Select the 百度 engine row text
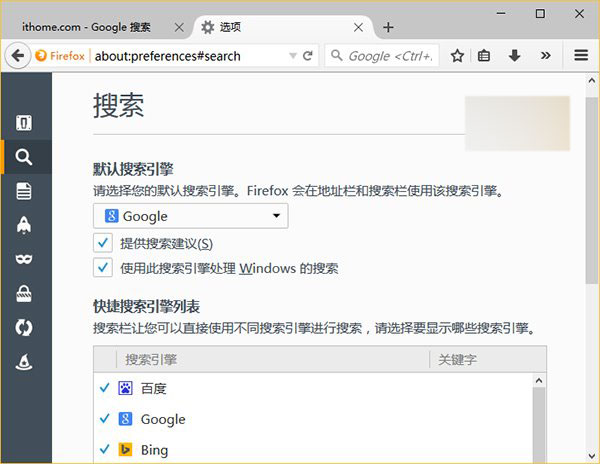The image size is (600, 464). [x=153, y=388]
